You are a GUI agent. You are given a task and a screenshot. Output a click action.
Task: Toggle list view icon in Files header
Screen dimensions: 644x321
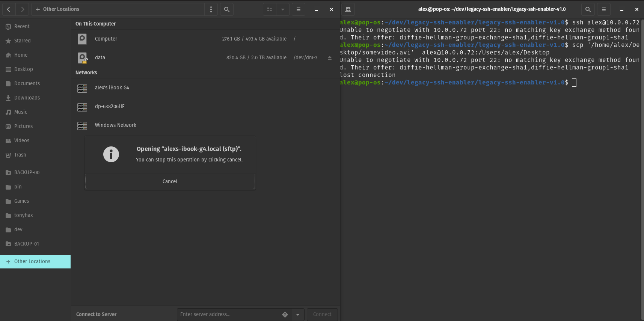pos(270,9)
